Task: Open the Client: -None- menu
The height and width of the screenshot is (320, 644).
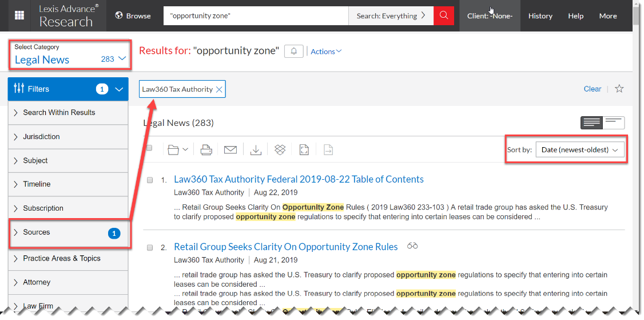Action: click(490, 16)
